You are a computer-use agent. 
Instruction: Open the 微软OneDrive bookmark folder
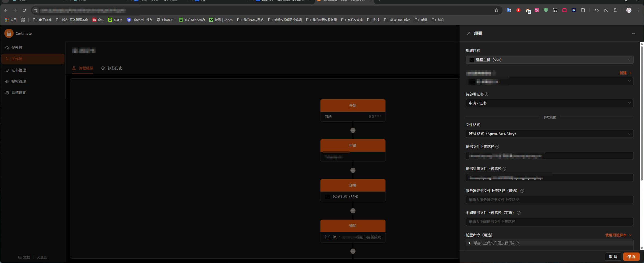[x=397, y=20]
